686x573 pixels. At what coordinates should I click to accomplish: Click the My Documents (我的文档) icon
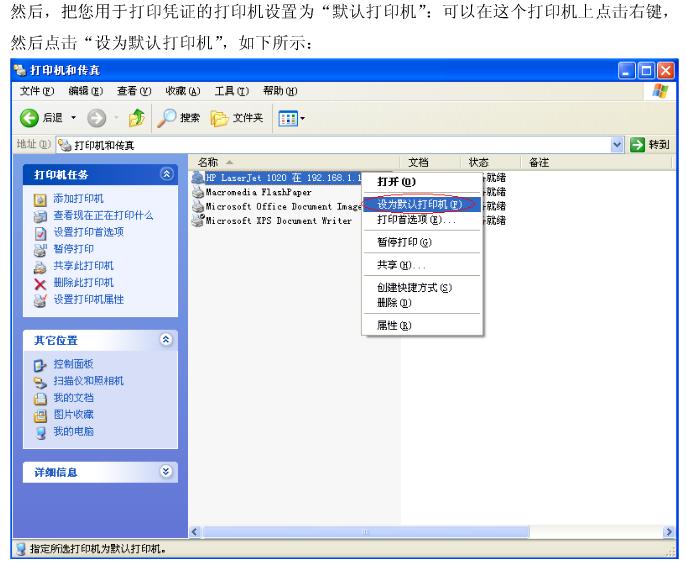click(40, 399)
